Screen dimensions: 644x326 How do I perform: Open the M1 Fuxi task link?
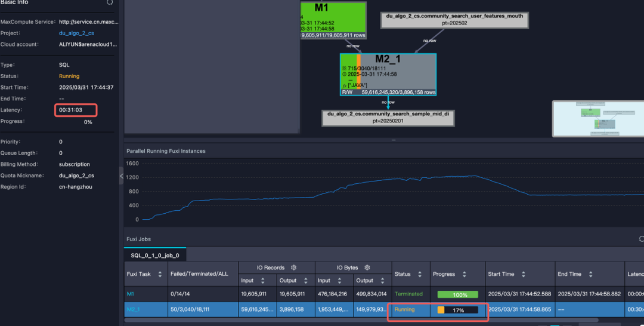coord(130,294)
